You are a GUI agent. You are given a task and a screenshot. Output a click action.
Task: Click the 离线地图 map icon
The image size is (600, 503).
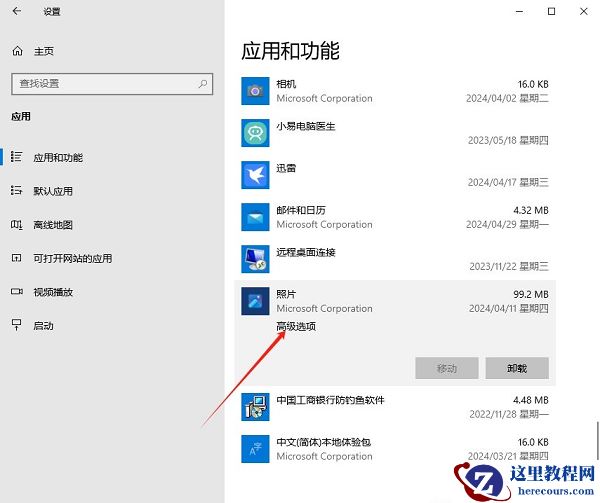point(16,225)
